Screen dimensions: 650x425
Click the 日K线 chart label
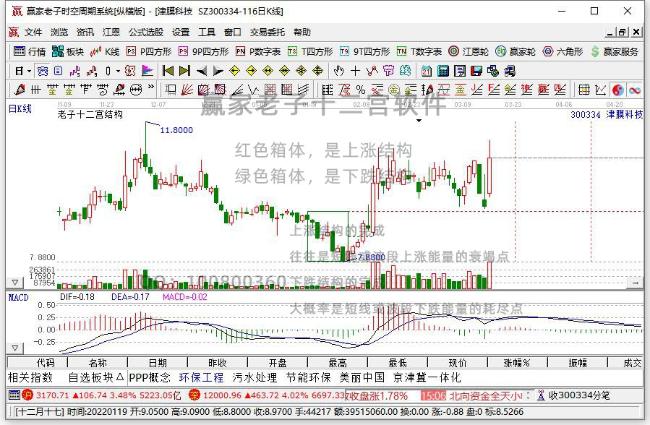coord(20,109)
